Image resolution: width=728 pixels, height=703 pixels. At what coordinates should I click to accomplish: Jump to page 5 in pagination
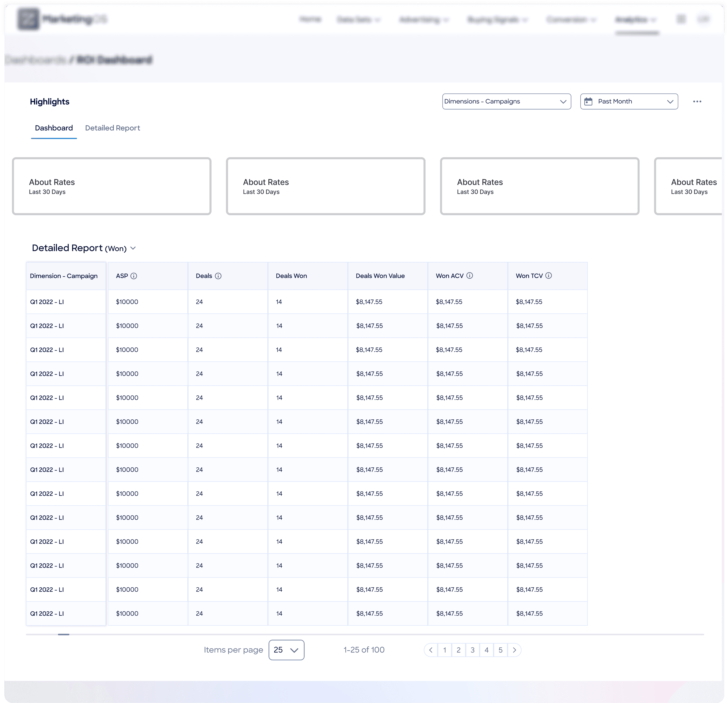click(x=500, y=650)
